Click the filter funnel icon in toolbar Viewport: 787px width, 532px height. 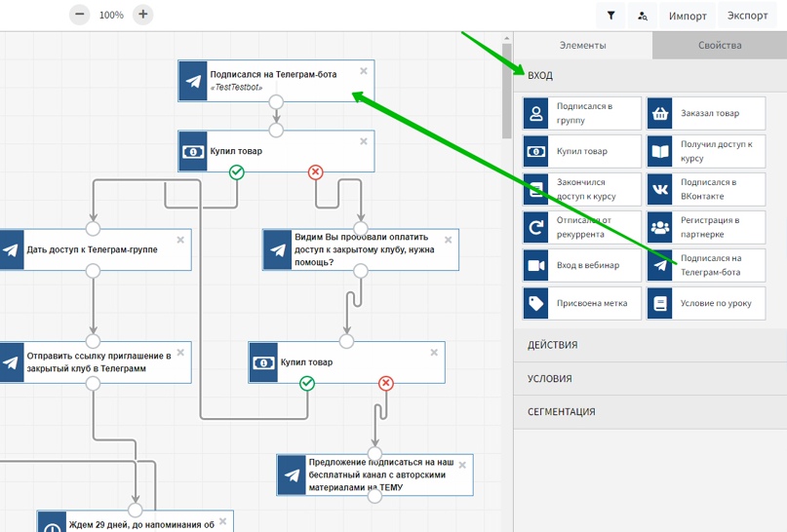(x=610, y=16)
